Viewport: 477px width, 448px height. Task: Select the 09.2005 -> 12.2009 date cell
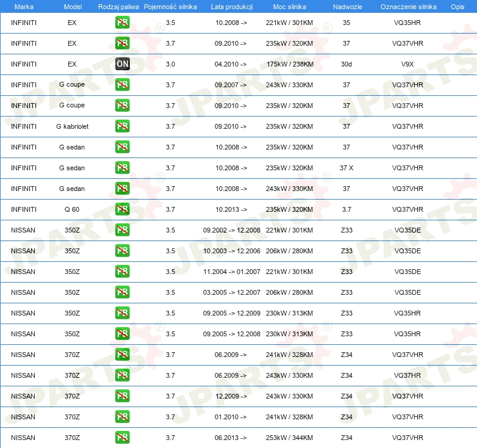coord(232,313)
